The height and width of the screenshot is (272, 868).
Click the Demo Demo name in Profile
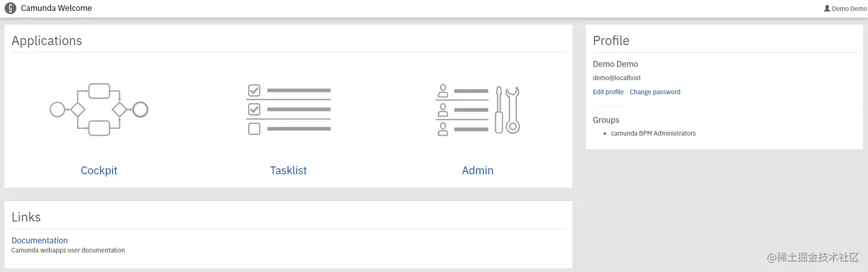tap(615, 64)
